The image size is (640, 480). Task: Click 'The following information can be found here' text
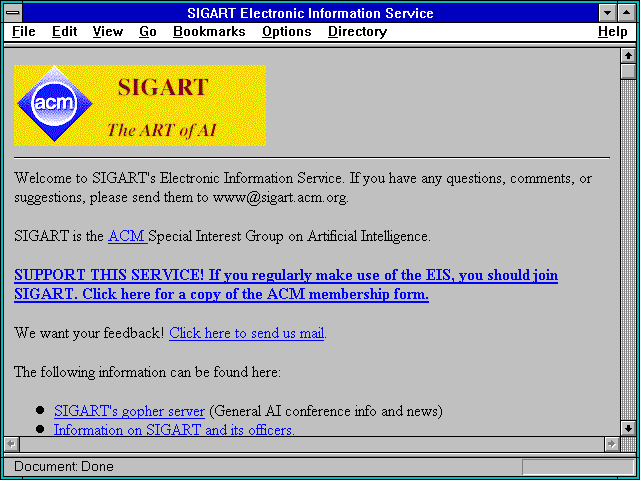(x=147, y=372)
